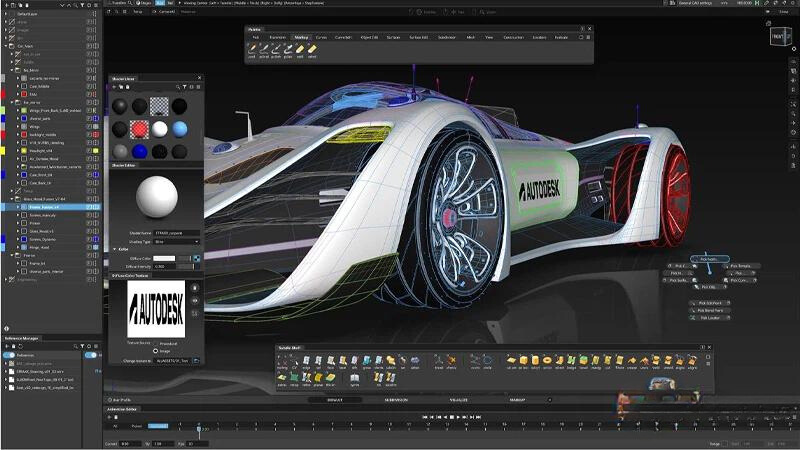Click the eye icon beside the Autodesk texture preview

click(x=195, y=301)
